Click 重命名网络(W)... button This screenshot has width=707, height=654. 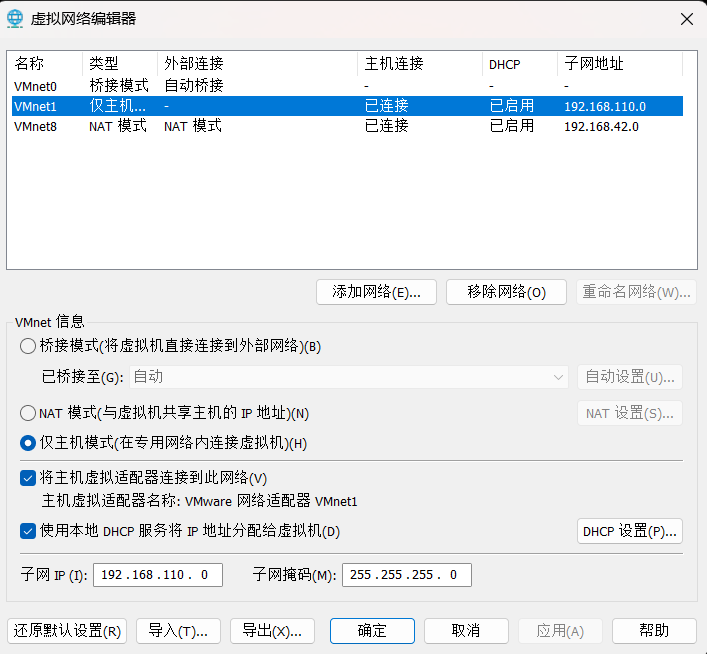click(636, 292)
